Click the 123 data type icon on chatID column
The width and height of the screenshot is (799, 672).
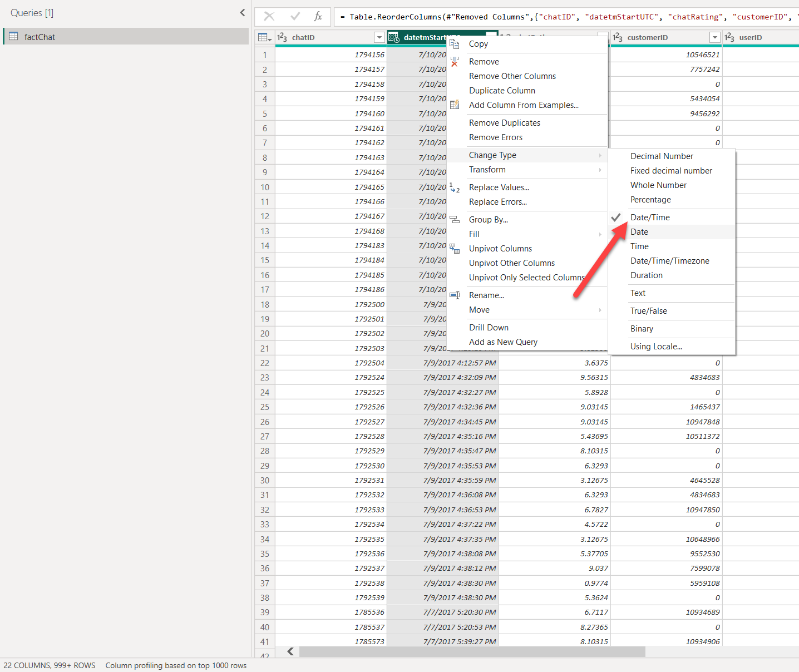click(x=283, y=37)
